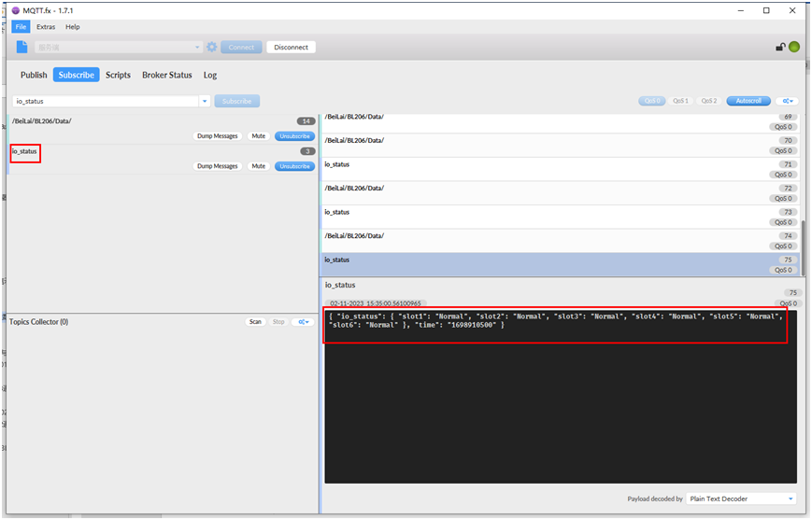812x520 pixels.
Task: Select io_status message number 73
Action: (560, 217)
